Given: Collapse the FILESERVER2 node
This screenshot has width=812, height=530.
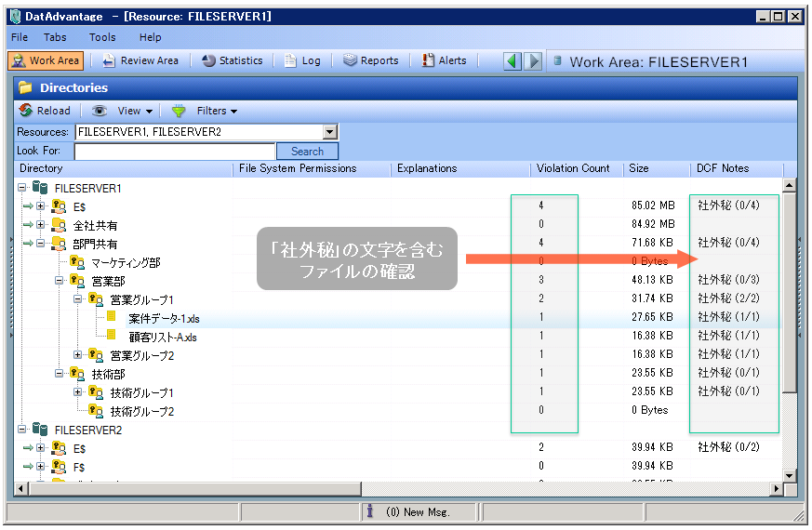Looking at the screenshot, I should [x=21, y=429].
